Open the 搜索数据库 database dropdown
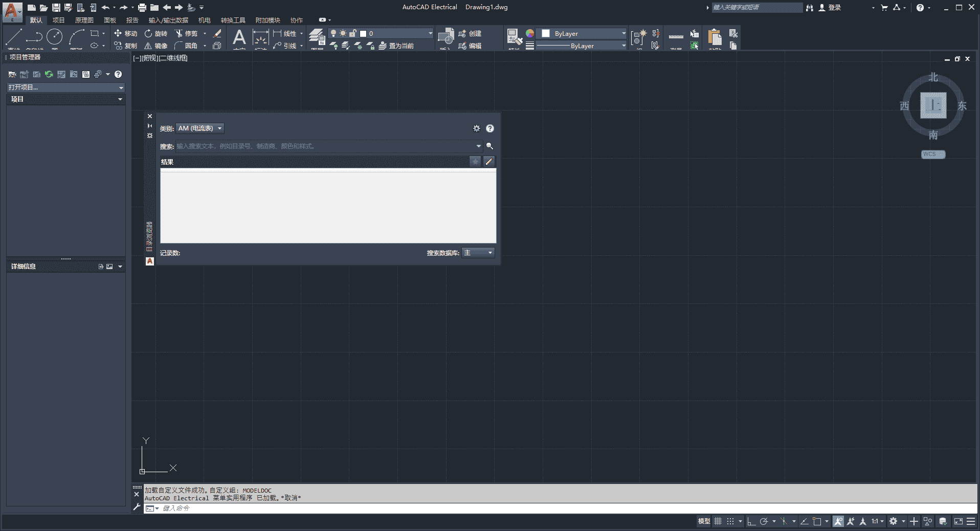This screenshot has width=980, height=531. (478, 252)
